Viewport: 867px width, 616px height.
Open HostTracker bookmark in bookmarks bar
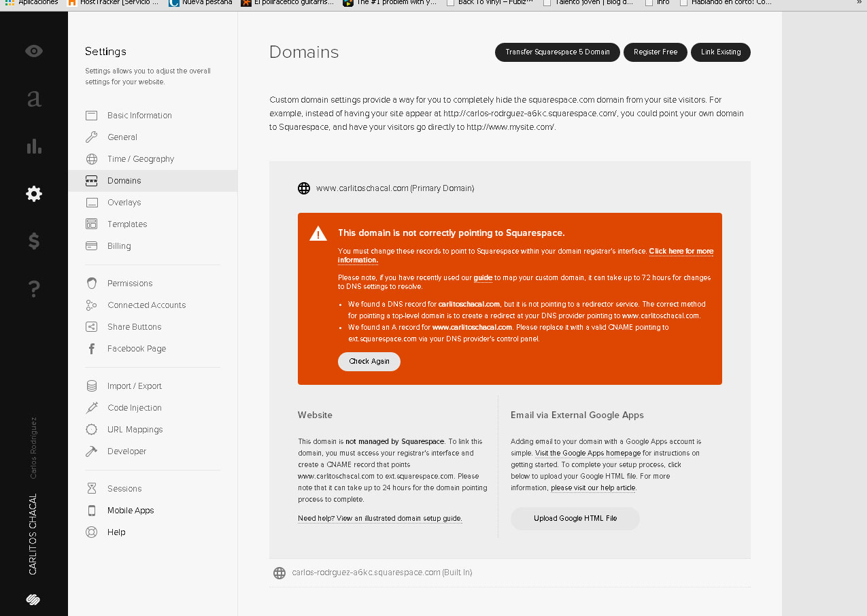[x=113, y=3]
